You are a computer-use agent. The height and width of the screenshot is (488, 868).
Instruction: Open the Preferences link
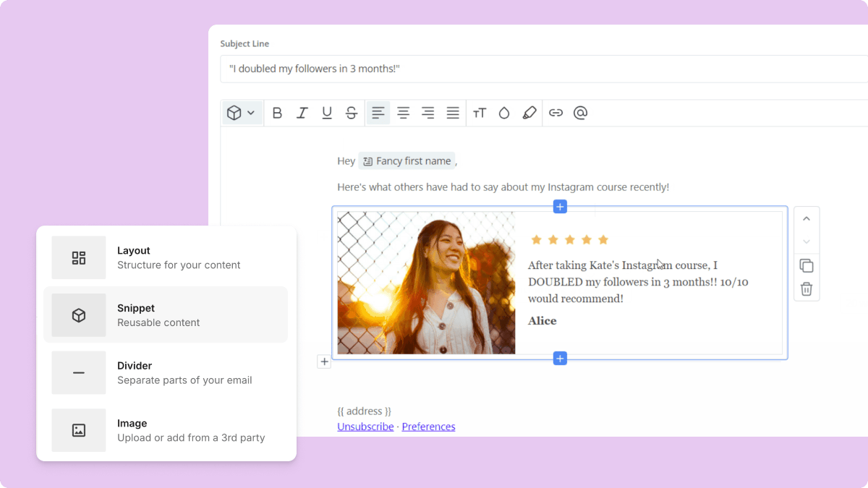coord(428,427)
